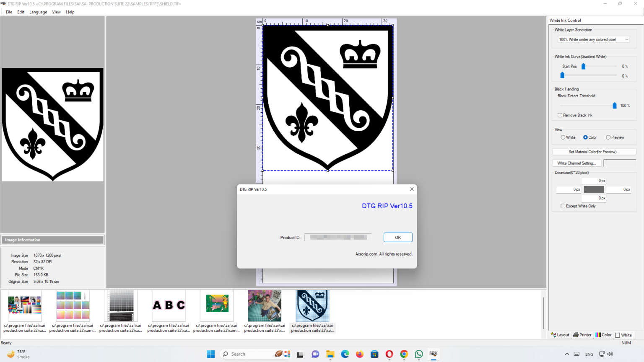The image size is (644, 362).
Task: Launch WhatsApp from the taskbar
Action: pos(418,354)
